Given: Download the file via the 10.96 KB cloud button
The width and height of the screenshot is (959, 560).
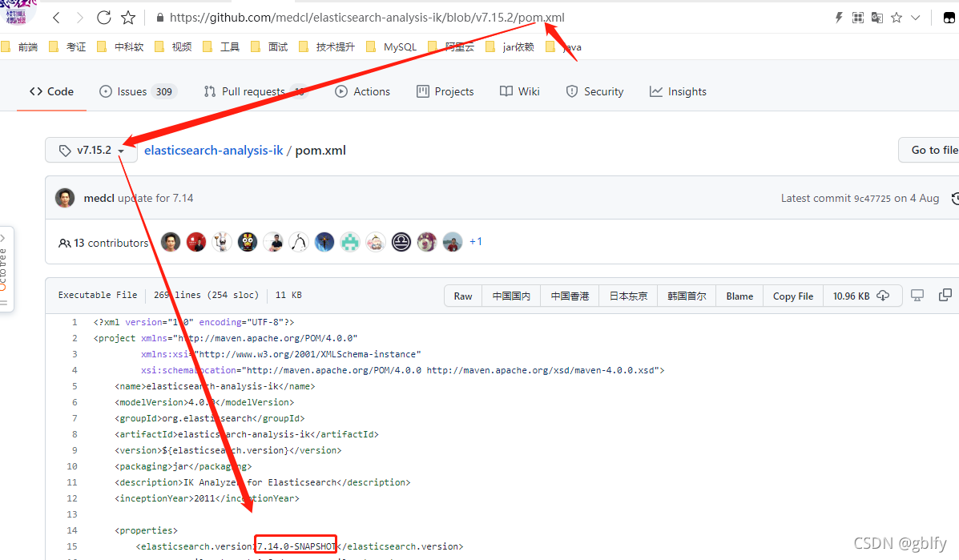Looking at the screenshot, I should pyautogui.click(x=861, y=296).
